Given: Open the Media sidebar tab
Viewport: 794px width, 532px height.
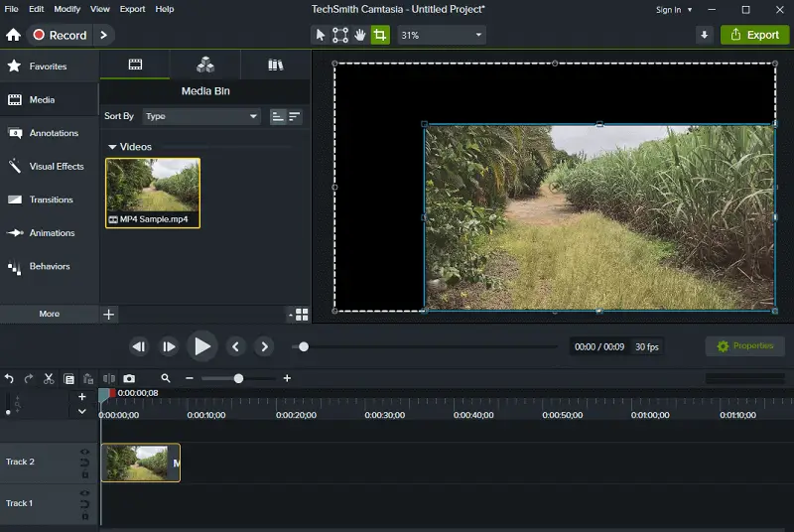Looking at the screenshot, I should 49,99.
